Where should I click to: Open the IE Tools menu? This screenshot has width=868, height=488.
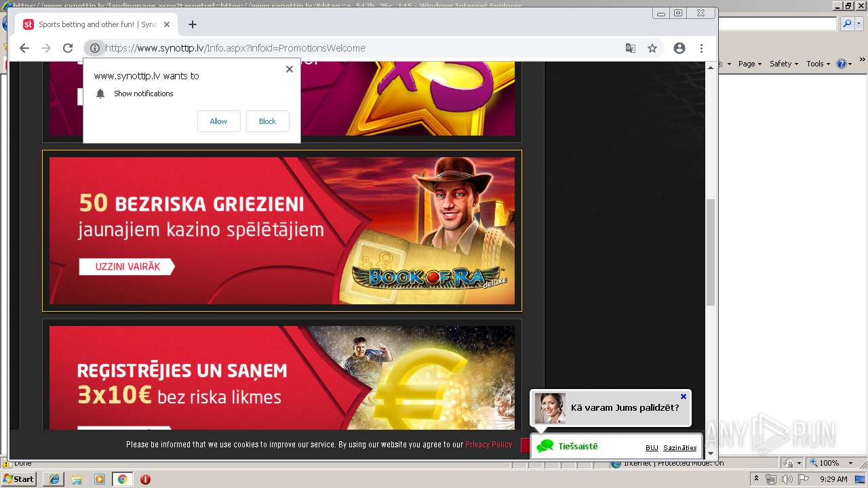(818, 64)
